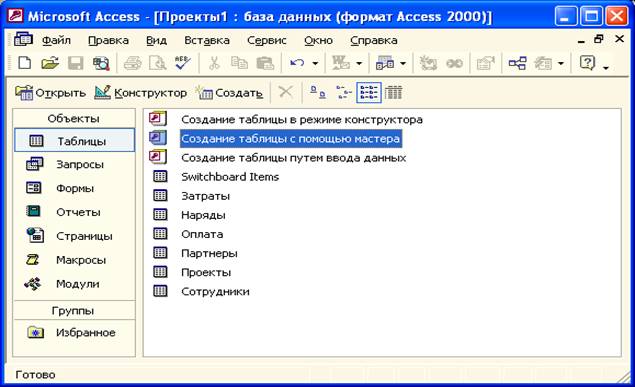
Task: Click the Создать button
Action: [x=229, y=93]
